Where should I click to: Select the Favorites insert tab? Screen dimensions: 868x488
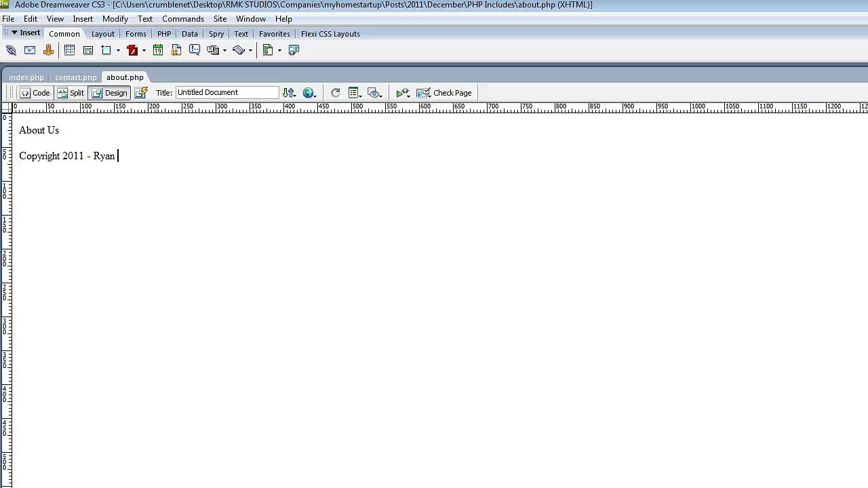click(275, 34)
